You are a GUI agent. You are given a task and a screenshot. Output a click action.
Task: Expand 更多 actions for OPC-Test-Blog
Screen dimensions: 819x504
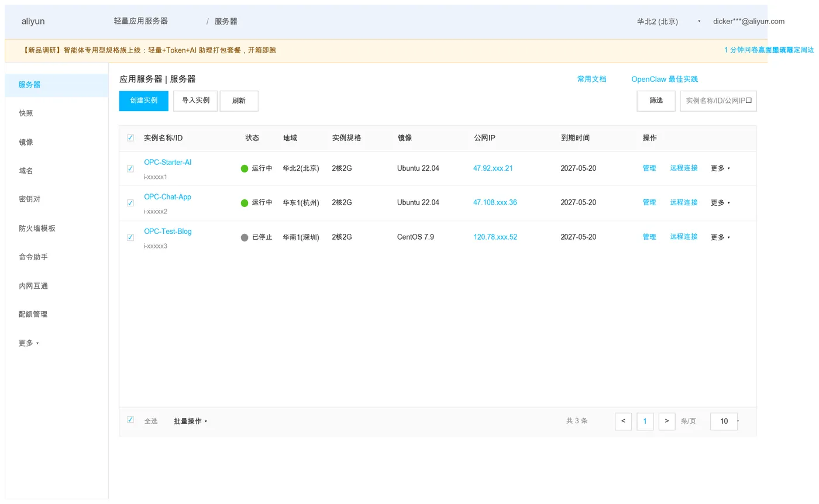coord(720,237)
